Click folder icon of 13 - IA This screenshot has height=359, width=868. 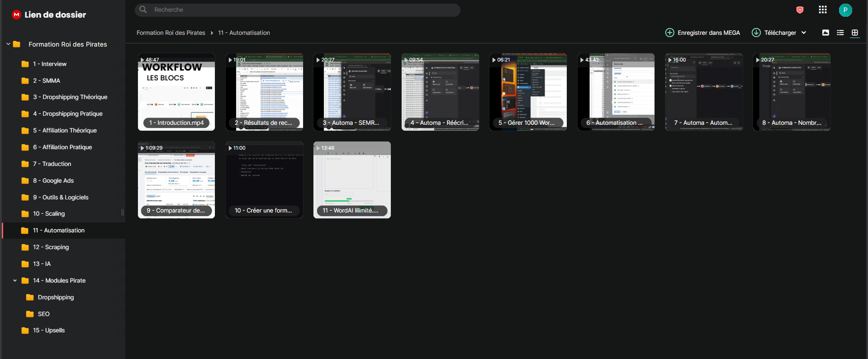(25, 264)
